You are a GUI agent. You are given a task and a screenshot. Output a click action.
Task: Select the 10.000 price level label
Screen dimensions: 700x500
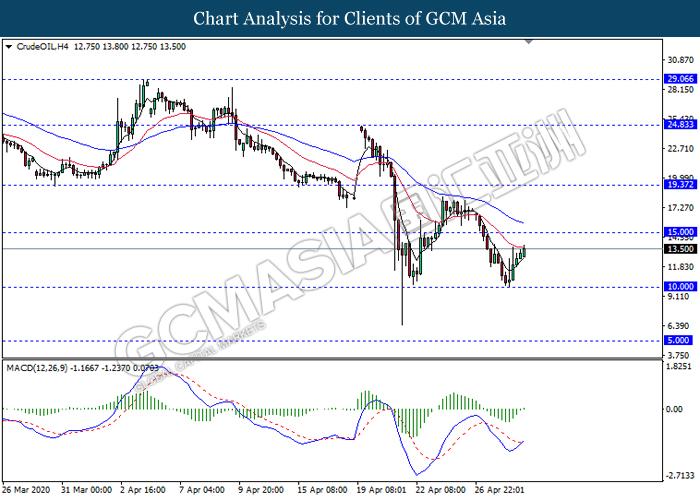(680, 287)
